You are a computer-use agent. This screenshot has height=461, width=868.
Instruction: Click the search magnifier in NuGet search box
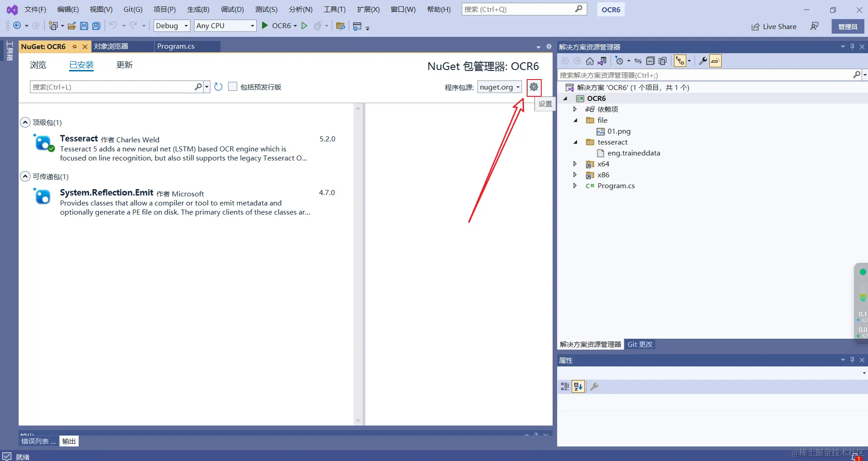point(198,87)
